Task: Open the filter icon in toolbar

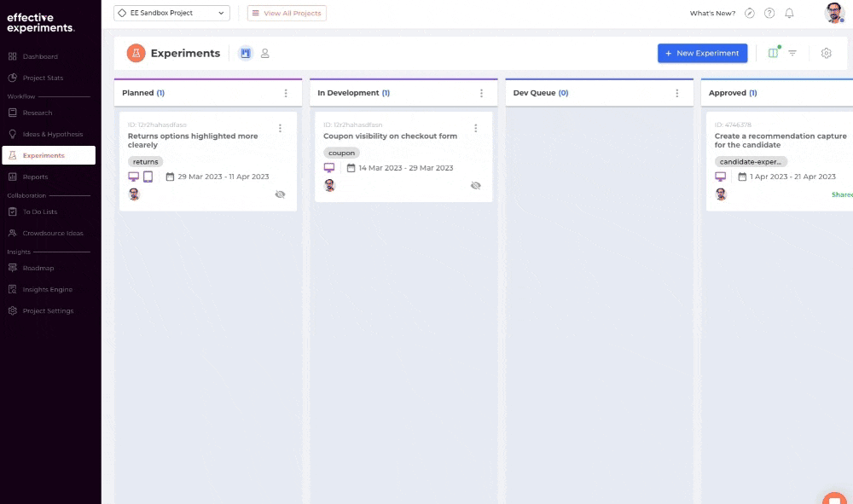Action: pos(792,53)
